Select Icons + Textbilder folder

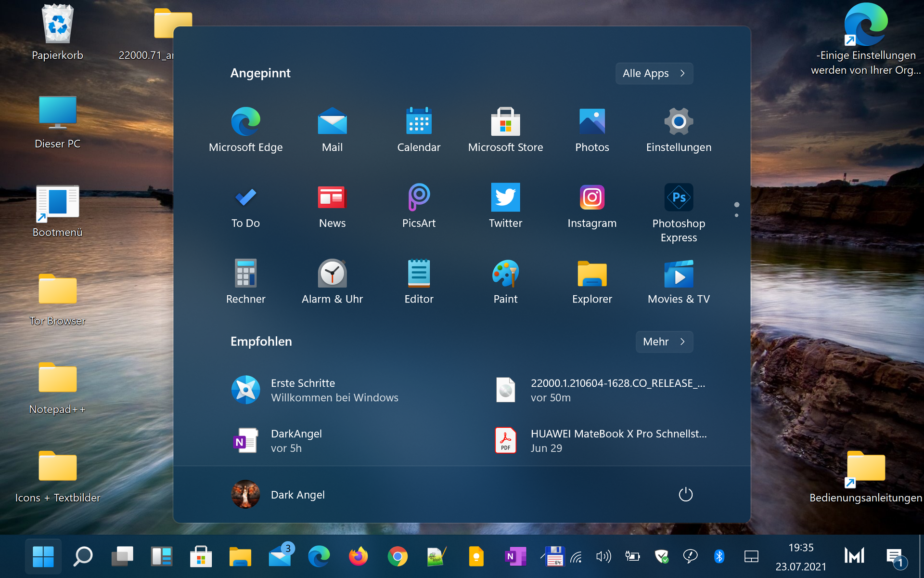click(57, 477)
